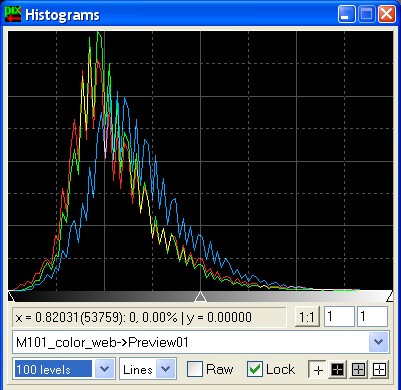
Task: Click the shadows triangle at left edge
Action: 11,296
